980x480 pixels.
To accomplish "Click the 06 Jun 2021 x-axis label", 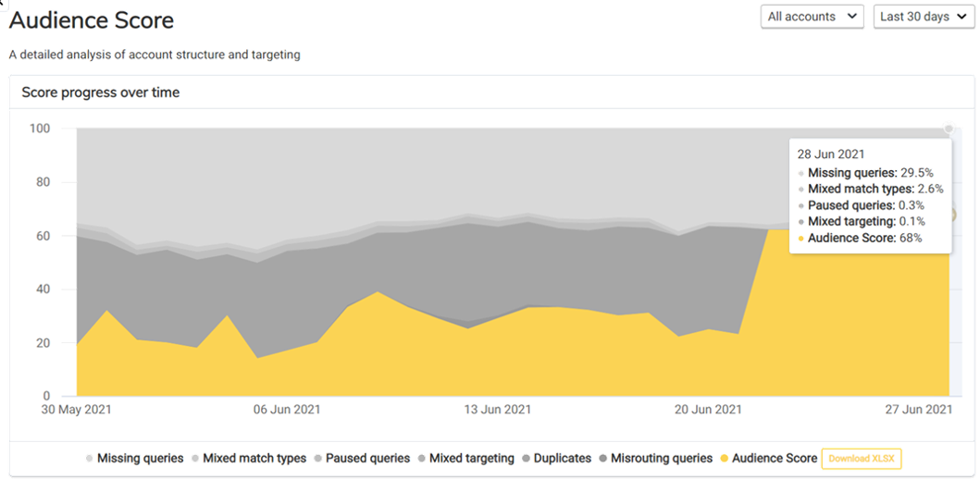I will [287, 410].
